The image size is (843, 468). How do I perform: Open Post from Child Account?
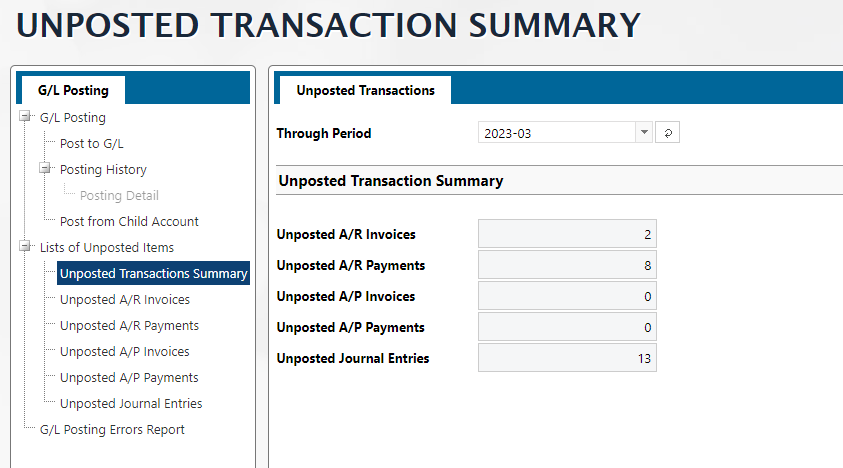point(129,222)
